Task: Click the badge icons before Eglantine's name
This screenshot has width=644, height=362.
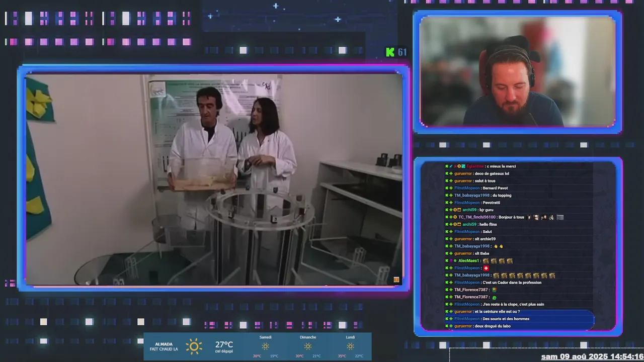Action: point(455,166)
